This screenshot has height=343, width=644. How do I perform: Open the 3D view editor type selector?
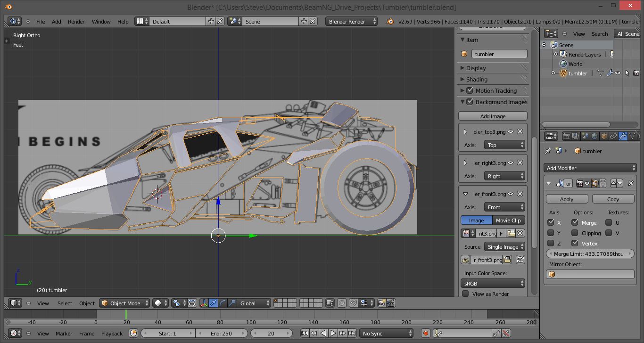click(x=16, y=303)
